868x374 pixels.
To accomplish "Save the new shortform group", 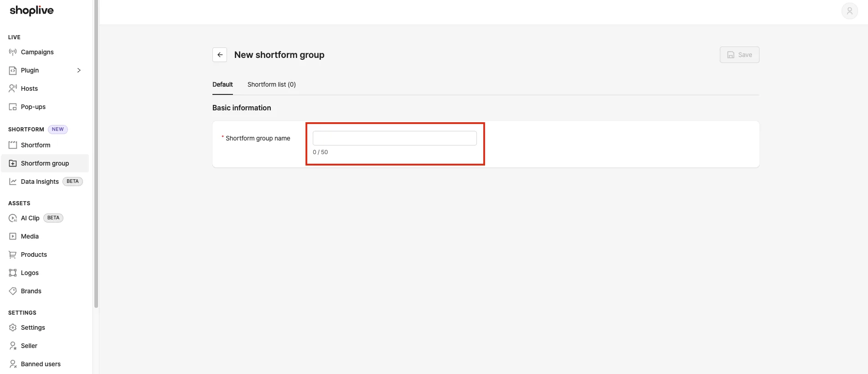I will click(739, 55).
